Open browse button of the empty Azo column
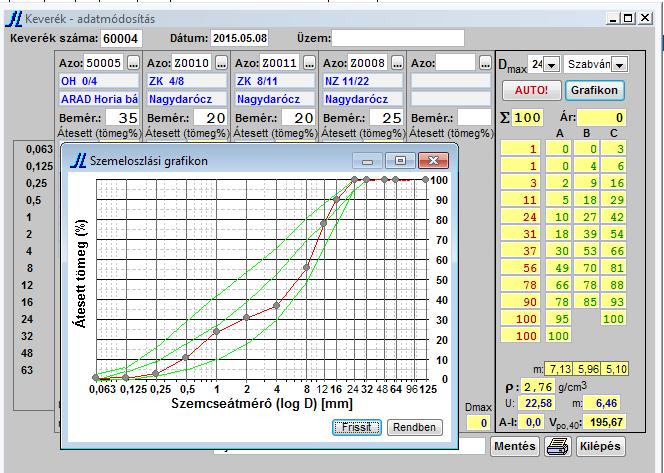Image resolution: width=664 pixels, height=473 pixels. point(485,63)
